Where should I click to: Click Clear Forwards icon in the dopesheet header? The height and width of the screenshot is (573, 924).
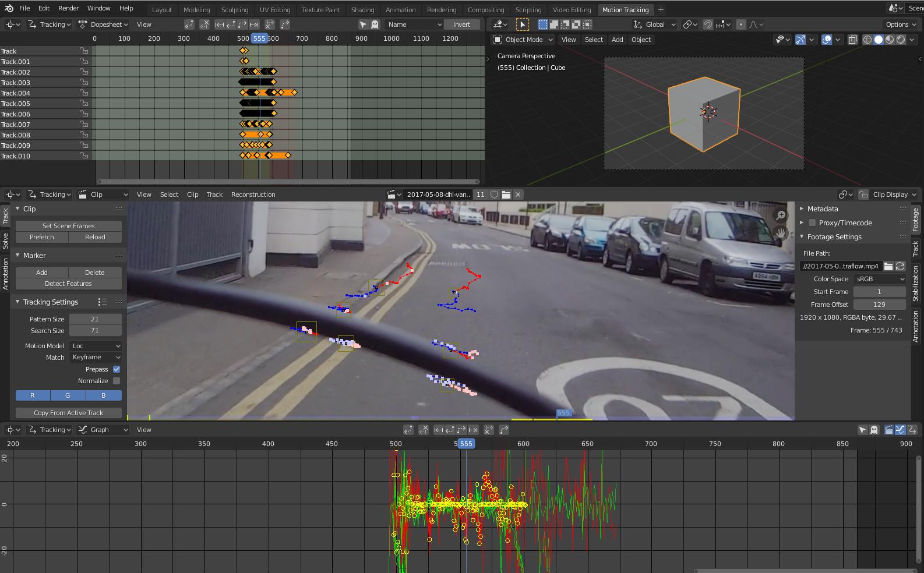pos(270,24)
